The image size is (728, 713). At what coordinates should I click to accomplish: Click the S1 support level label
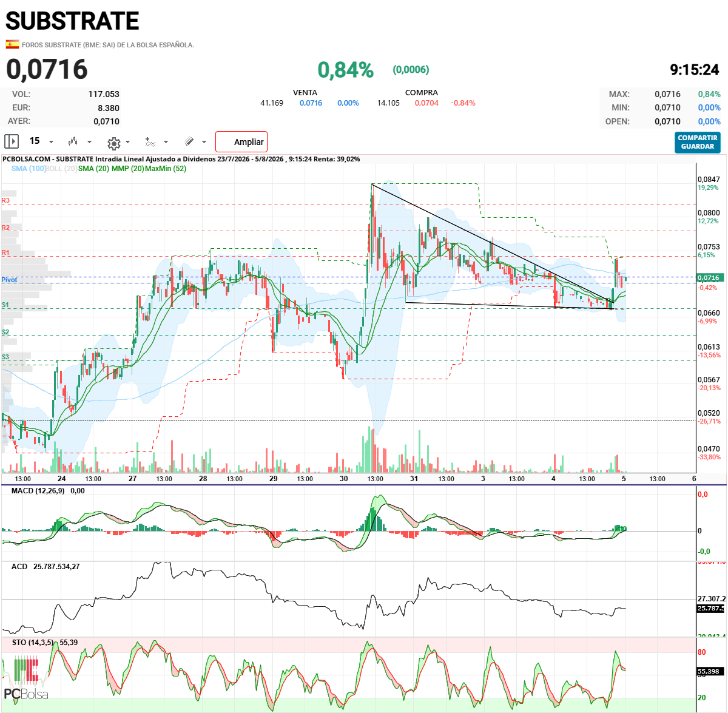click(x=5, y=305)
